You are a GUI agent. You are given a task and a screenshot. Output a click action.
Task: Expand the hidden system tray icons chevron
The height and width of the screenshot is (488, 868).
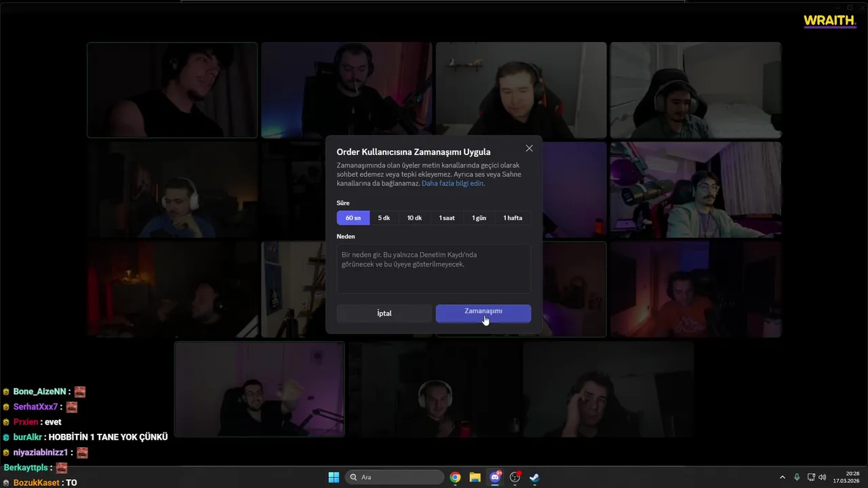(782, 477)
